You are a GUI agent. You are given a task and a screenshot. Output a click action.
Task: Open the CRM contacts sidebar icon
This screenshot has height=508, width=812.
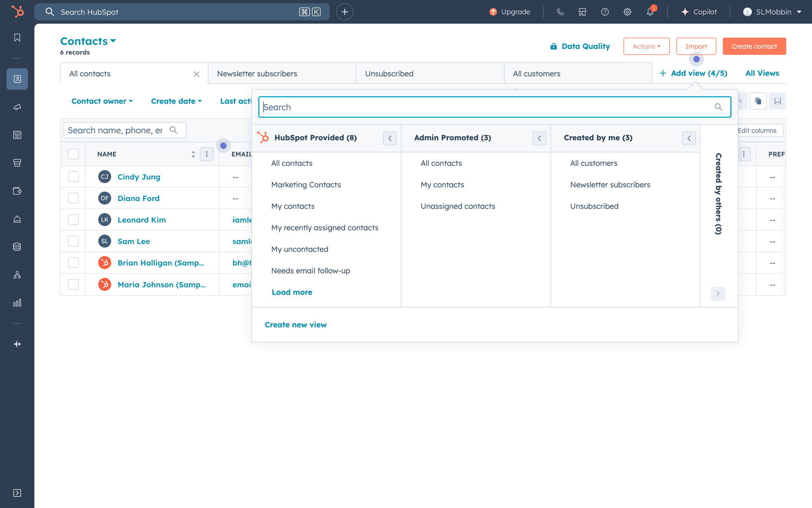point(17,79)
